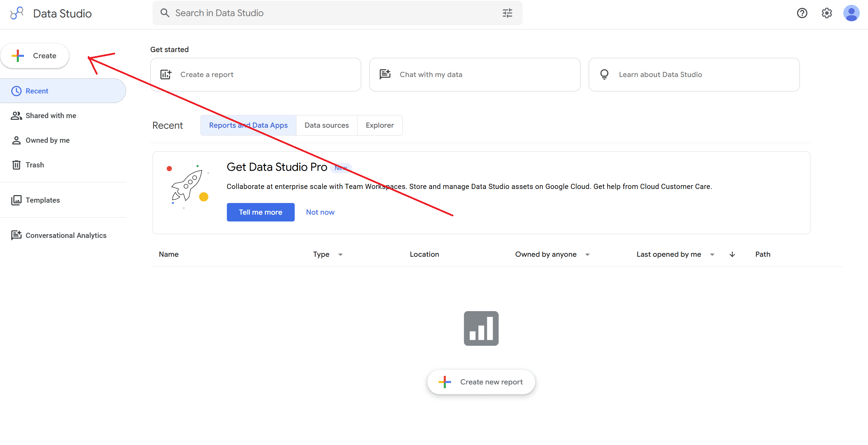Click the Owned by me person icon
Screen dimensions: 868x445
16,140
